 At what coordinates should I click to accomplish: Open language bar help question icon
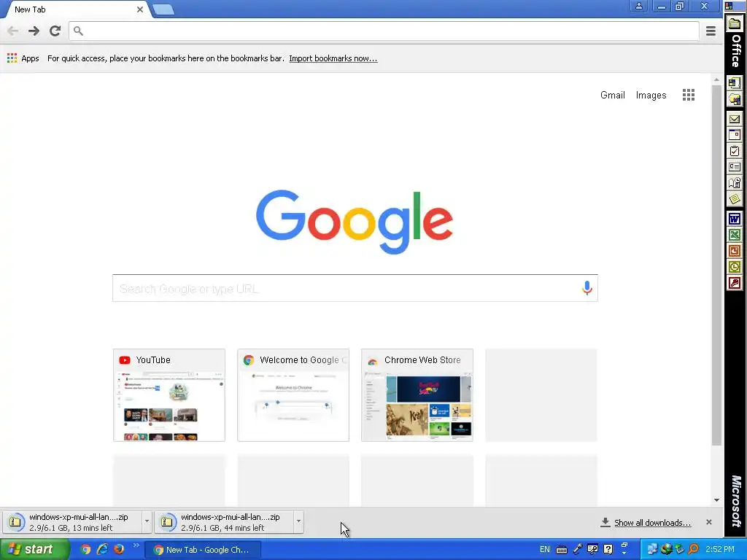(x=608, y=550)
